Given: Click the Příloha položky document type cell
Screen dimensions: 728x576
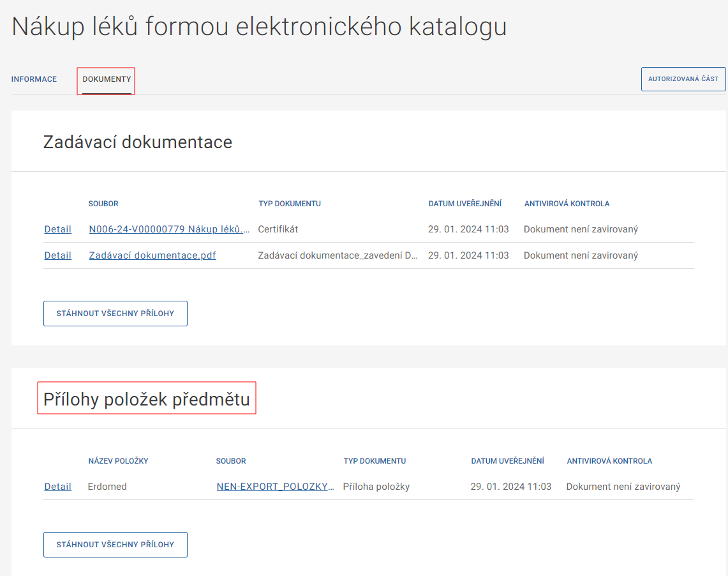Looking at the screenshot, I should pyautogui.click(x=376, y=487).
